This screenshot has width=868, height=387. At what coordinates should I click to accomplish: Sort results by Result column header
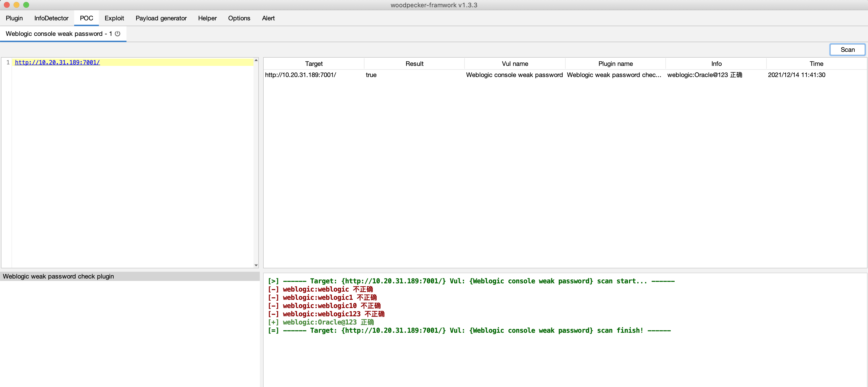coord(414,64)
